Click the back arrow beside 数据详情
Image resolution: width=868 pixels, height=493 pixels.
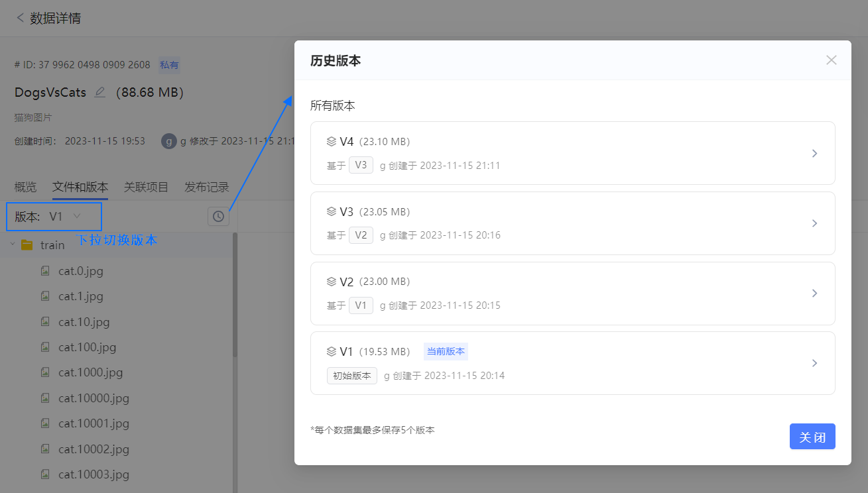coord(20,18)
